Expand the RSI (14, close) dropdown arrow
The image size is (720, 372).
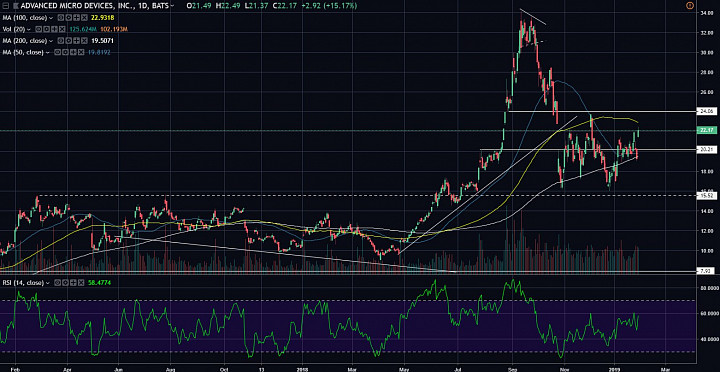pyautogui.click(x=47, y=283)
